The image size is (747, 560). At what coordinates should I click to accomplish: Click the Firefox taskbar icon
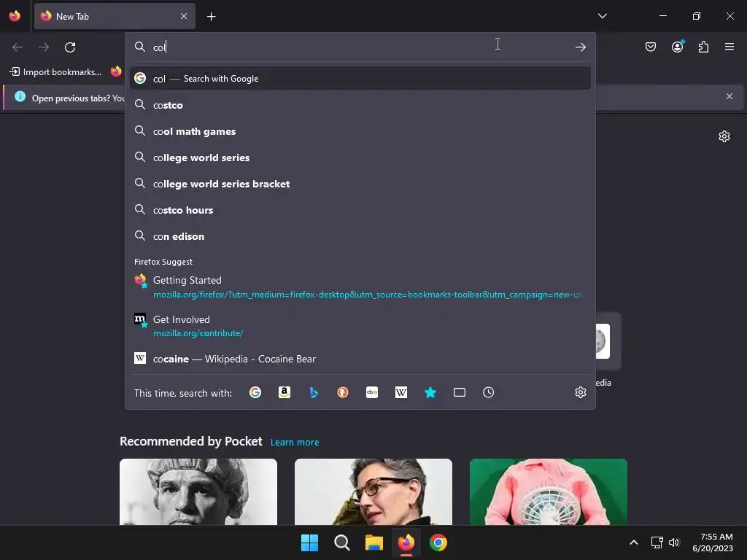point(406,542)
